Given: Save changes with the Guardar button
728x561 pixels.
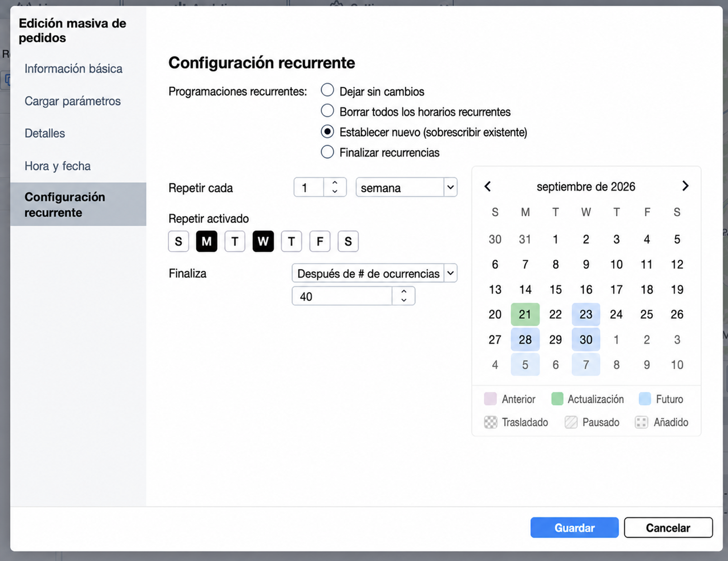Looking at the screenshot, I should click(x=575, y=528).
